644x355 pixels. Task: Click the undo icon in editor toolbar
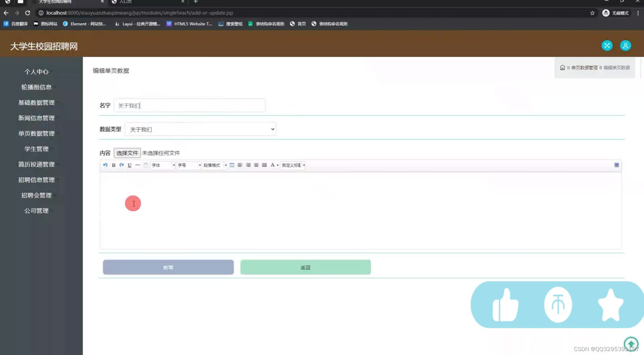105,165
